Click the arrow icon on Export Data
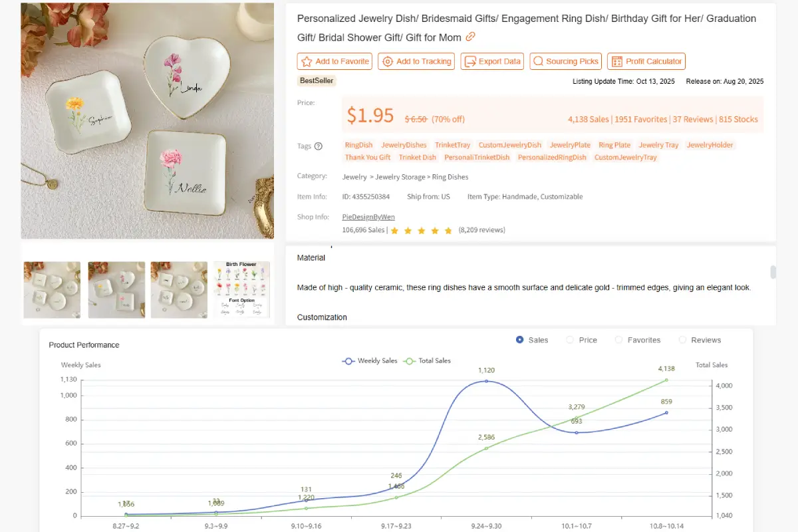Image resolution: width=798 pixels, height=532 pixels. pos(469,61)
